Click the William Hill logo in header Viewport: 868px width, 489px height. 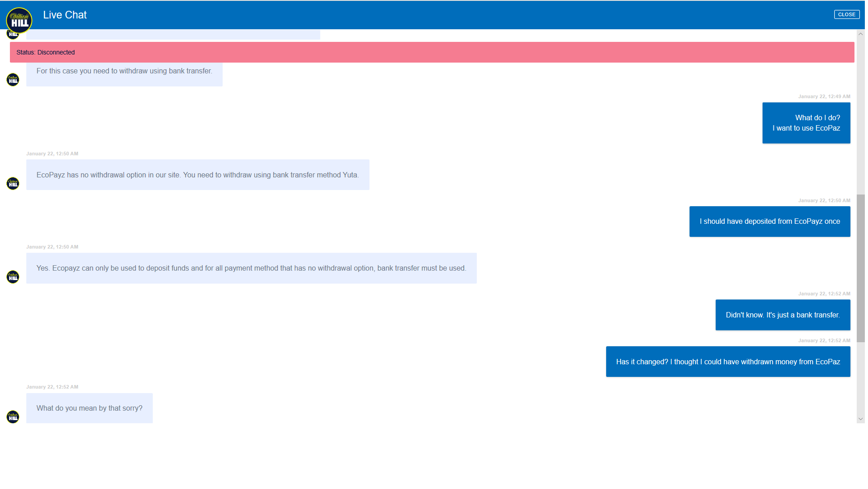click(x=19, y=20)
